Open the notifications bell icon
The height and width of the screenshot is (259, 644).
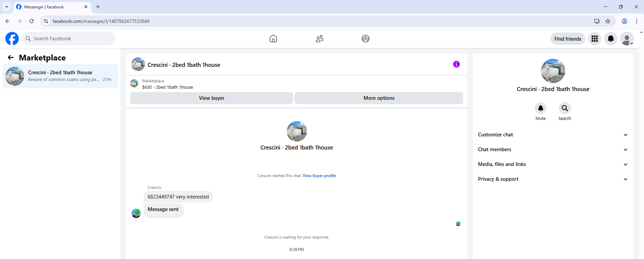pos(611,39)
